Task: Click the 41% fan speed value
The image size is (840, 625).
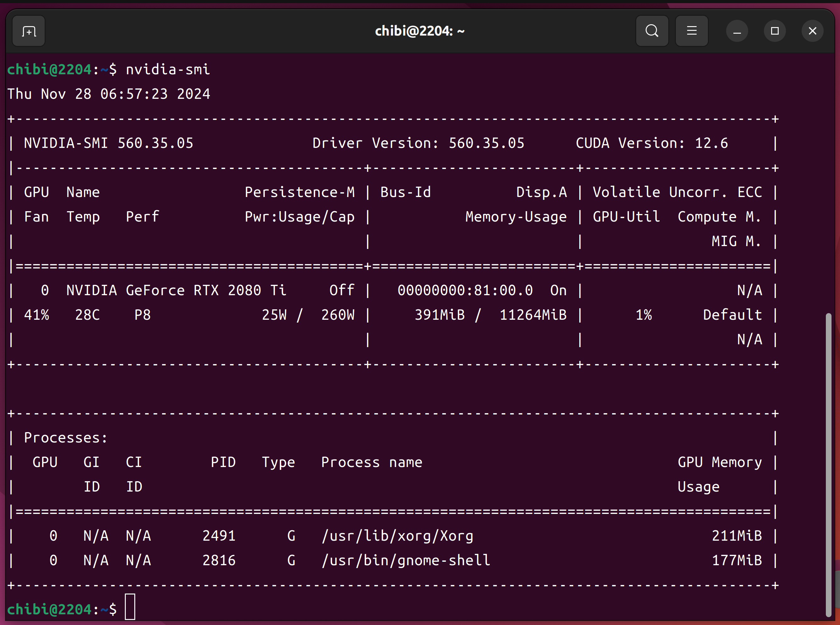Action: [36, 315]
